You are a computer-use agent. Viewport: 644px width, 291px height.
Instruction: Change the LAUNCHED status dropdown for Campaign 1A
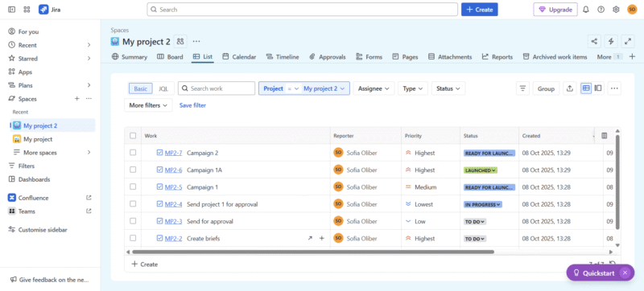click(481, 170)
